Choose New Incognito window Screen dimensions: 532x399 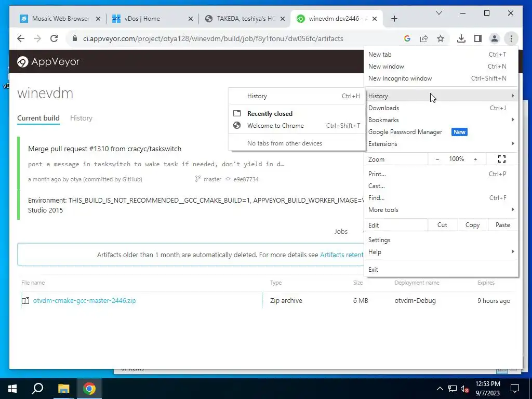click(x=441, y=78)
